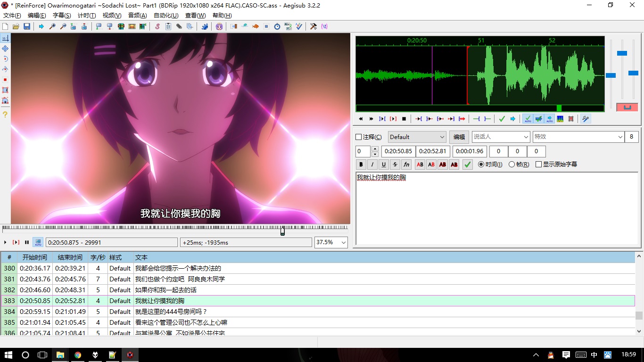Tick the 注释 comment checkbox
Screen dimensions: 644x362
[x=358, y=137]
